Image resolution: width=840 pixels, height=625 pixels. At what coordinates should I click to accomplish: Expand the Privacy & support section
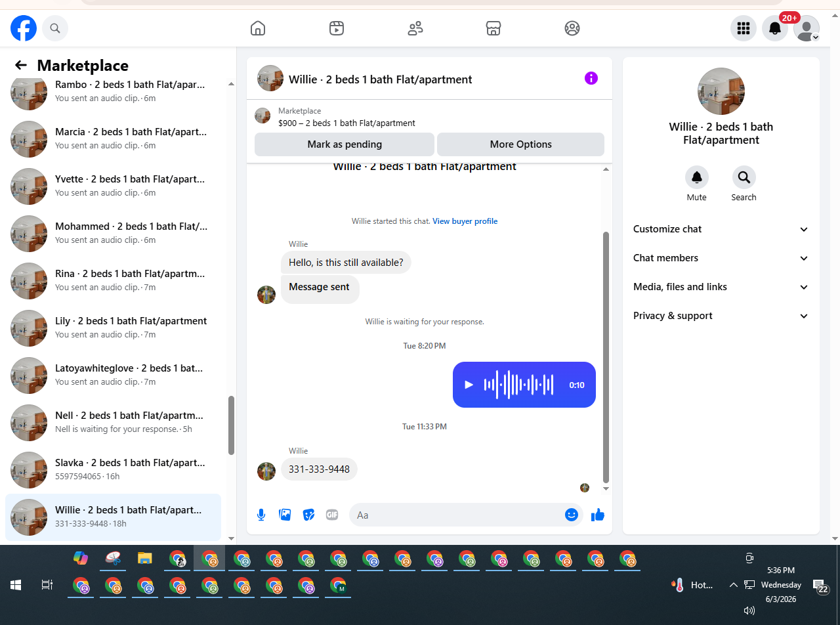tap(721, 316)
